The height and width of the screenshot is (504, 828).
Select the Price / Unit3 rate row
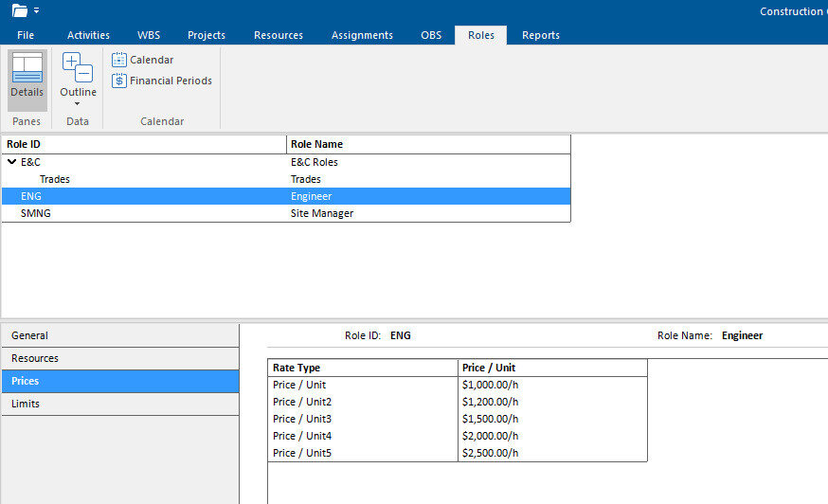(x=458, y=419)
